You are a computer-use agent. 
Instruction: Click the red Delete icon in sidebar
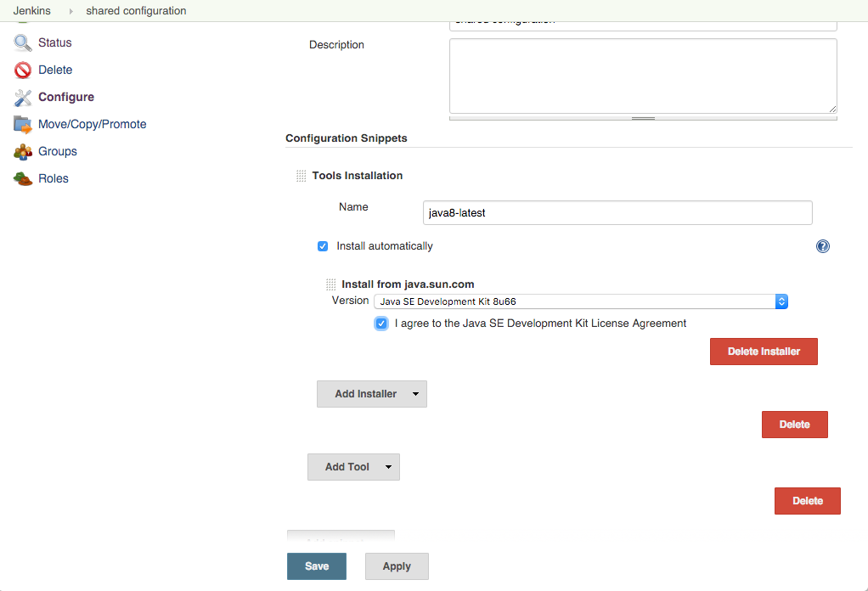point(23,70)
